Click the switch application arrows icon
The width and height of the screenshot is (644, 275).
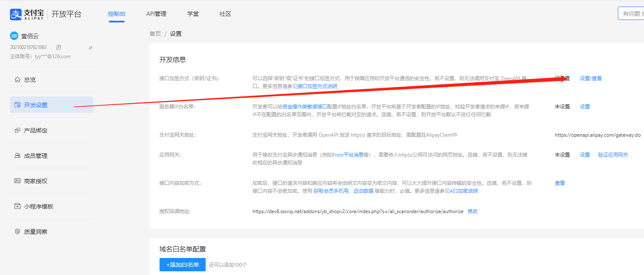[91, 48]
